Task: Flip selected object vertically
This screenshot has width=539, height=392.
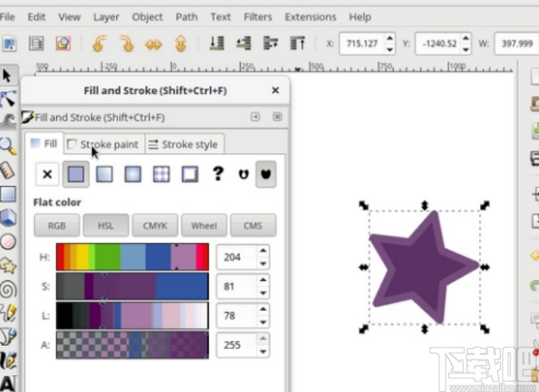Action: click(181, 44)
